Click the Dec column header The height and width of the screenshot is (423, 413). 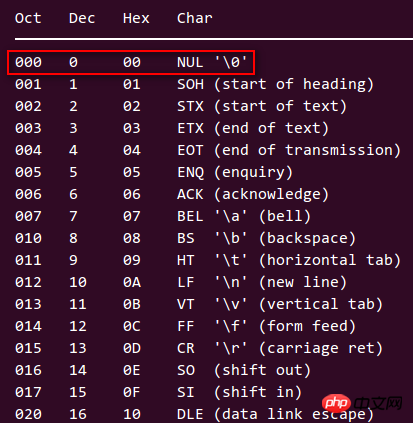82,18
